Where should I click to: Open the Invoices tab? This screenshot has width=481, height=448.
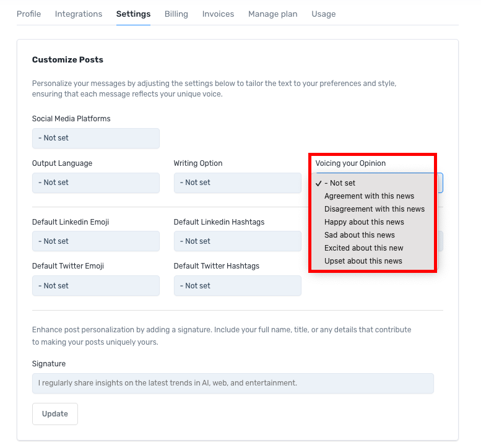[x=218, y=14]
